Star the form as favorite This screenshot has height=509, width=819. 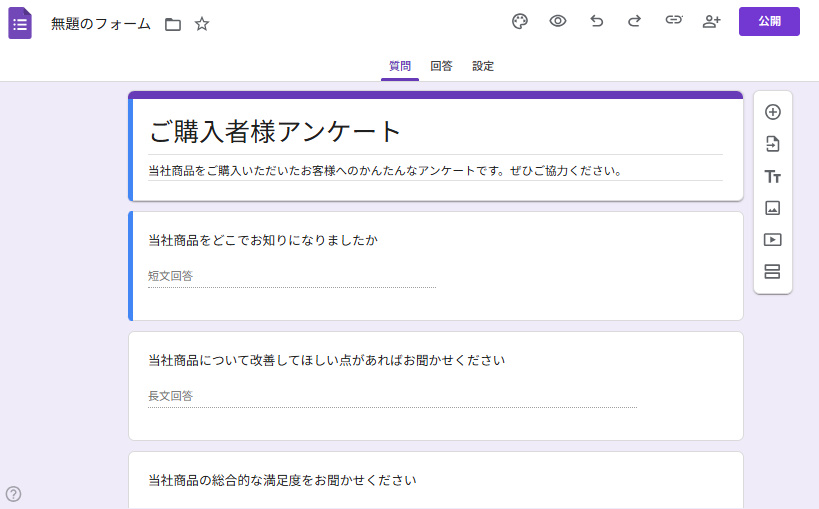click(x=202, y=24)
